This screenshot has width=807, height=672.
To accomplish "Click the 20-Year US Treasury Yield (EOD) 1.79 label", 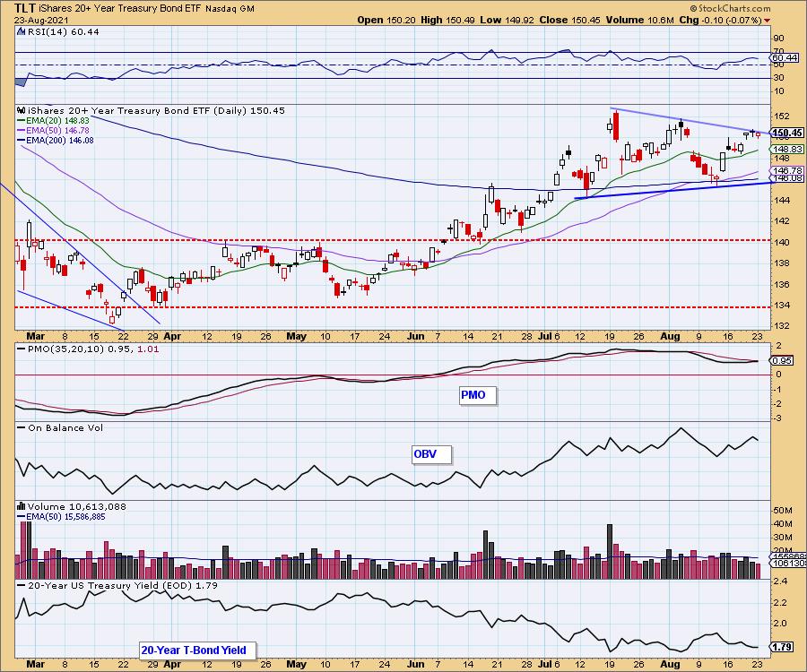I will point(117,586).
